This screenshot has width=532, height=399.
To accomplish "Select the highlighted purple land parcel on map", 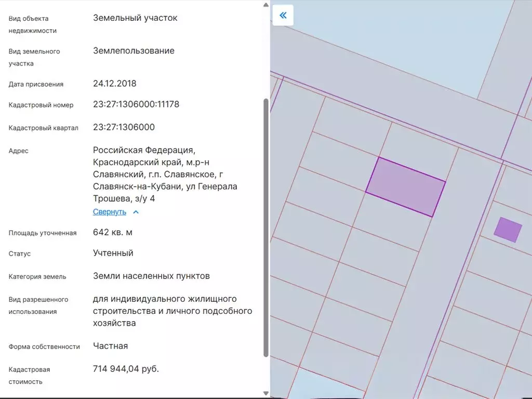I will 405,187.
